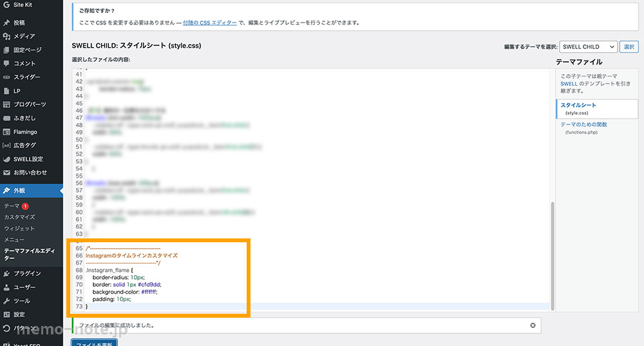Open テーマファイルエディター submenu
Image resolution: width=644 pixels, height=346 pixels.
[x=29, y=255]
